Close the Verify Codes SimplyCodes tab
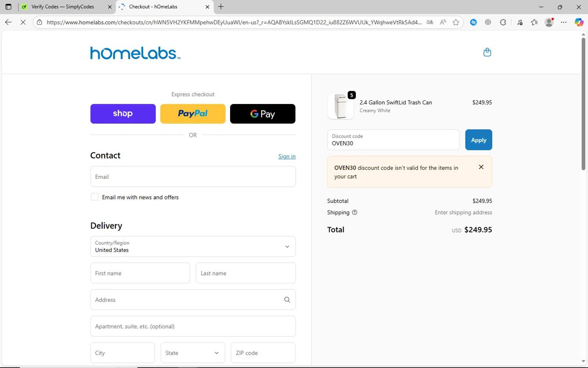This screenshot has height=368, width=588. [x=110, y=7]
